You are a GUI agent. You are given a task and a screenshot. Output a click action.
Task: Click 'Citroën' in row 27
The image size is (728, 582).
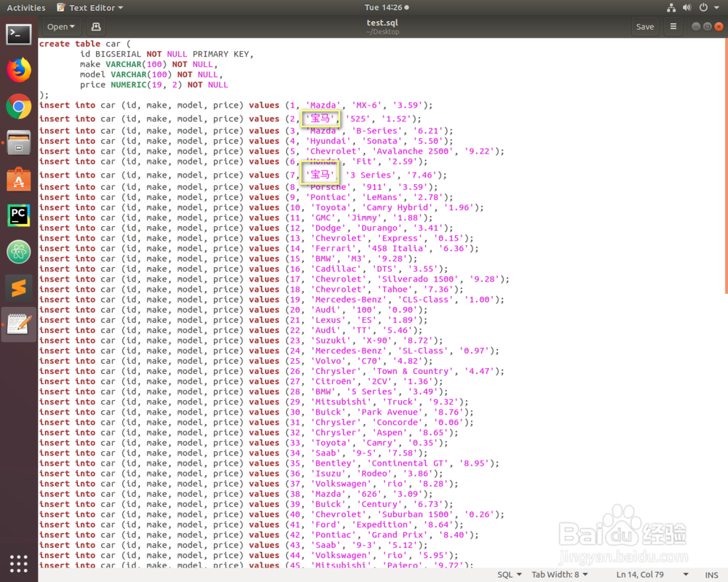click(x=333, y=381)
